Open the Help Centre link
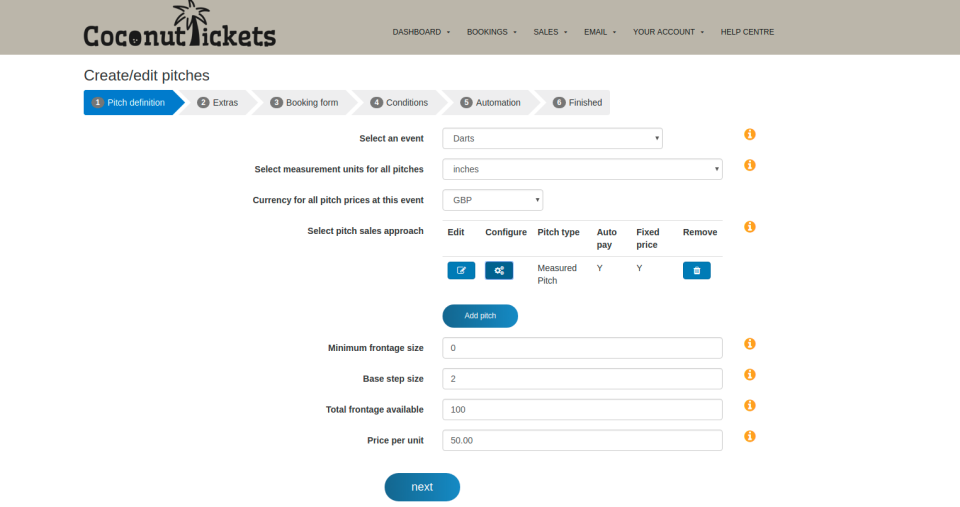Viewport: 960px width, 507px height. pos(747,32)
